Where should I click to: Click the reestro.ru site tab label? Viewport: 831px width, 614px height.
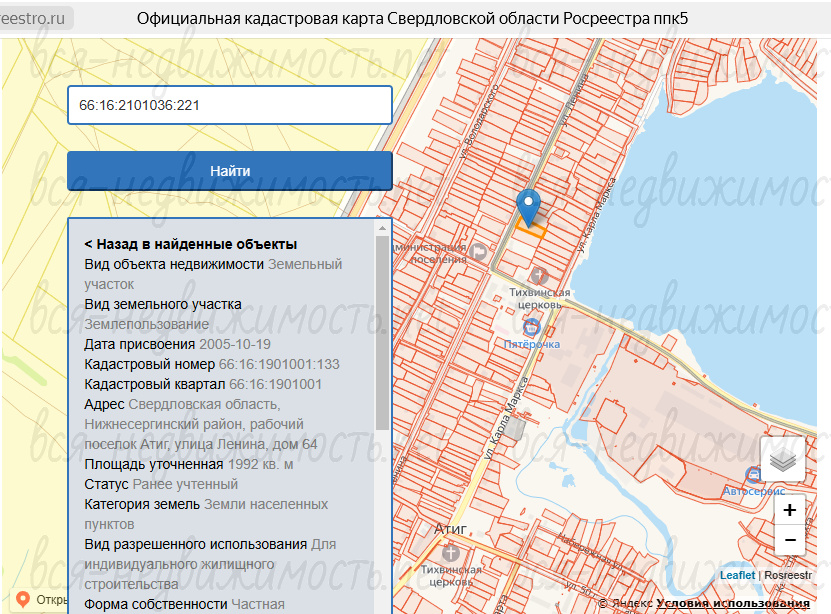pyautogui.click(x=33, y=18)
